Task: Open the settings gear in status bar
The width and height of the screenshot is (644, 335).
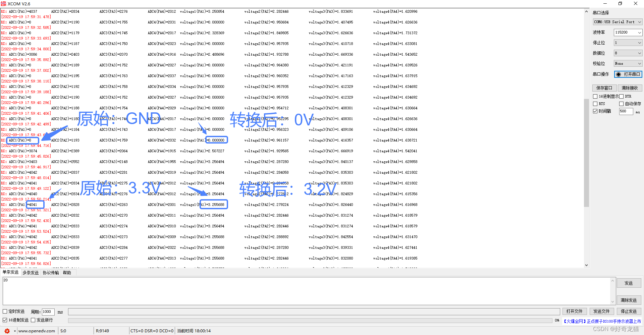Action: (7, 331)
